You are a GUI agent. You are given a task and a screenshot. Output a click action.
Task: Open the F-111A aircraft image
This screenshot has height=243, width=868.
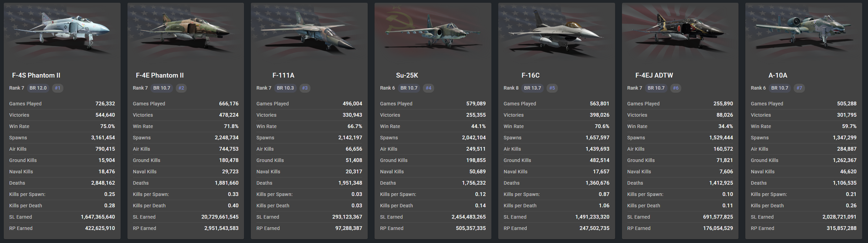click(x=309, y=33)
